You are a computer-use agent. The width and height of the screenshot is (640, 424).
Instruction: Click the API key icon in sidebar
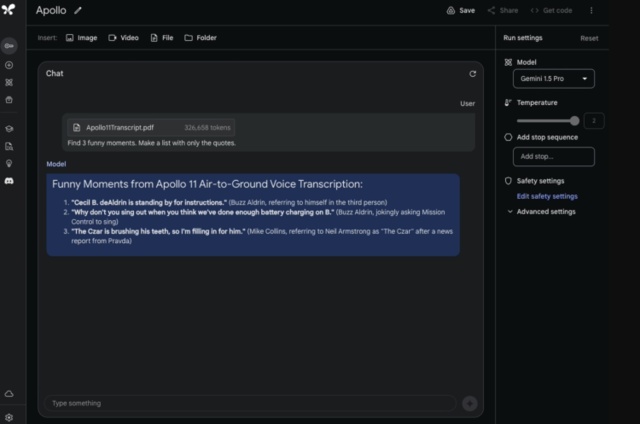pos(9,46)
